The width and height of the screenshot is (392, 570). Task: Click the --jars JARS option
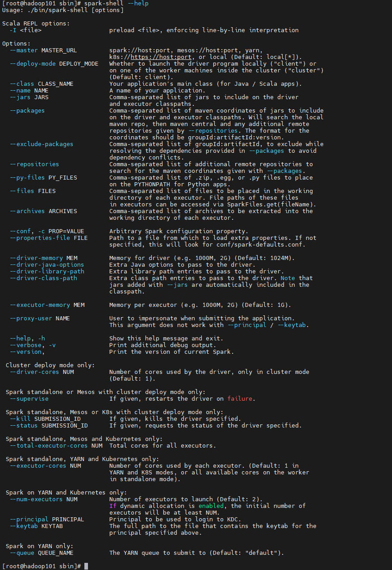[x=29, y=97]
